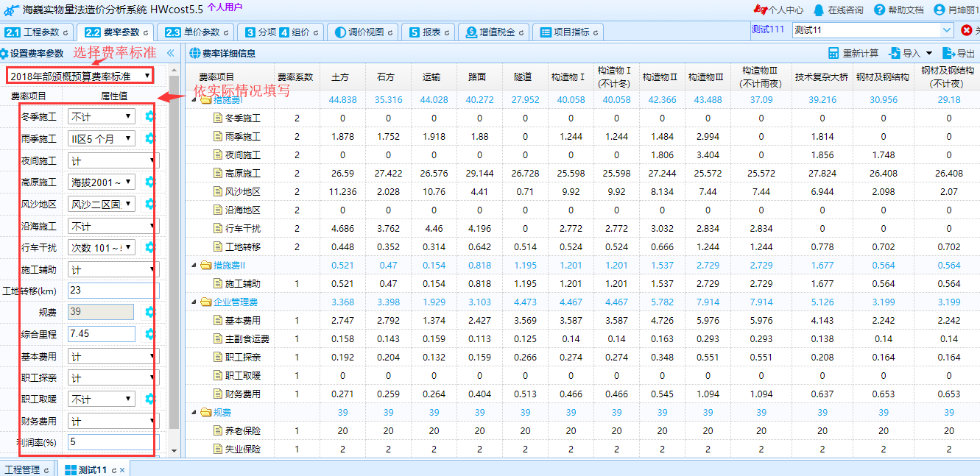Click the user avatar icon beside 肖坤丽
Screen dimensions: 980x476
point(939,10)
